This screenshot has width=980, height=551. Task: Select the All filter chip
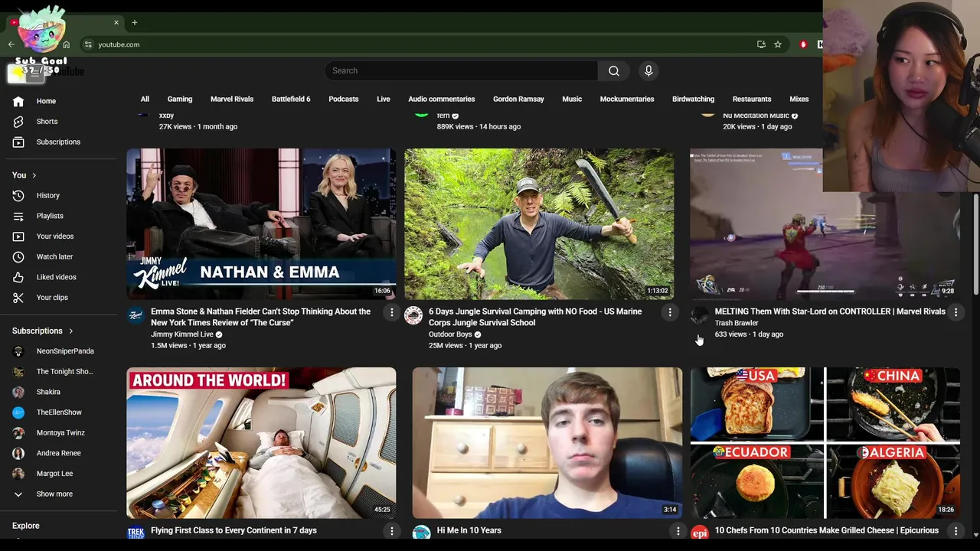pos(145,99)
